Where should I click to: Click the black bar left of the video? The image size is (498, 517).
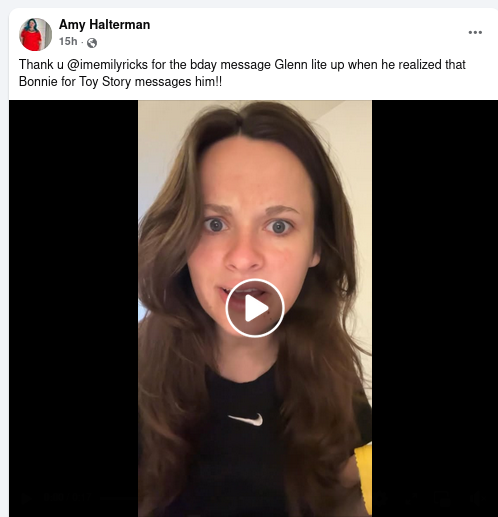[x=73, y=308]
